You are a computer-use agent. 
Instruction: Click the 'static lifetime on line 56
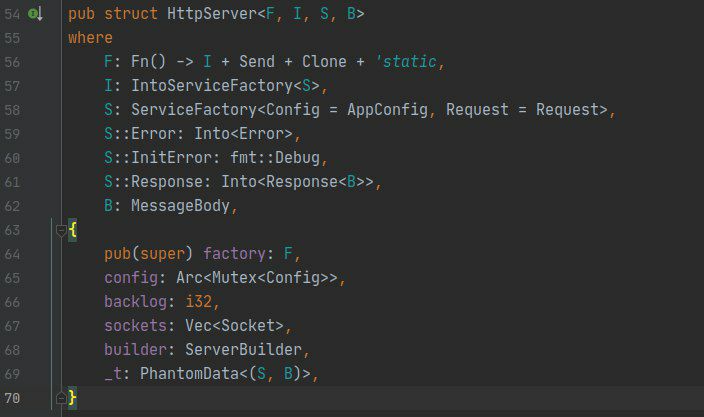405,61
